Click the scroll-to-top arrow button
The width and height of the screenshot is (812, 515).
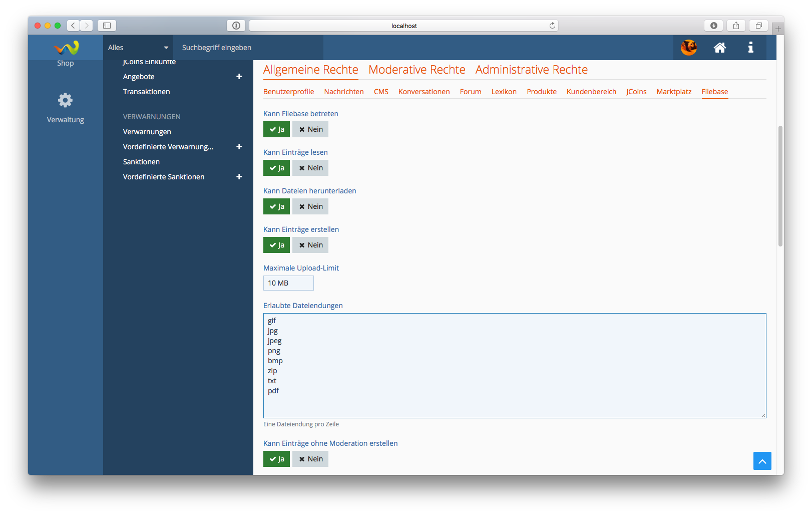pos(762,461)
